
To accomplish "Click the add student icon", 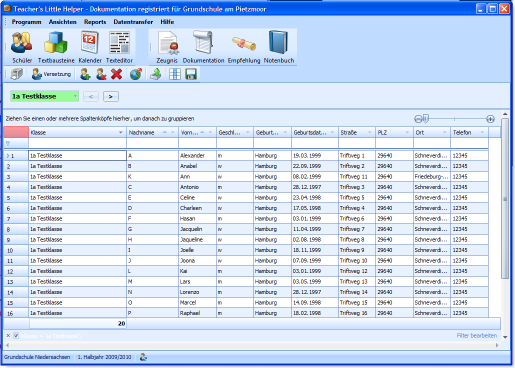I will 85,74.
